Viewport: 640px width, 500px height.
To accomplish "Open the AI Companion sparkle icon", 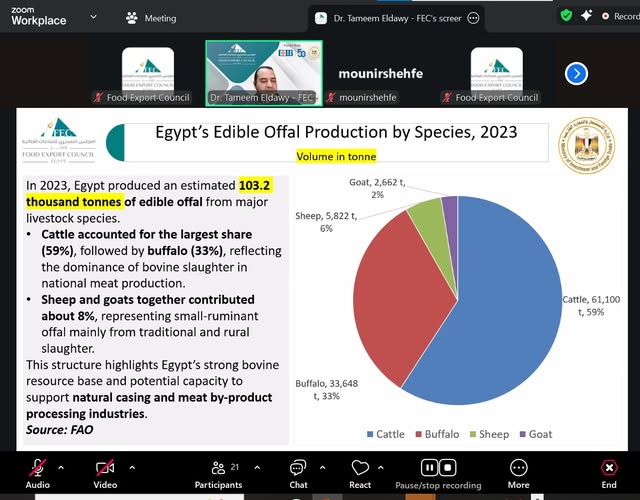I will pos(586,16).
